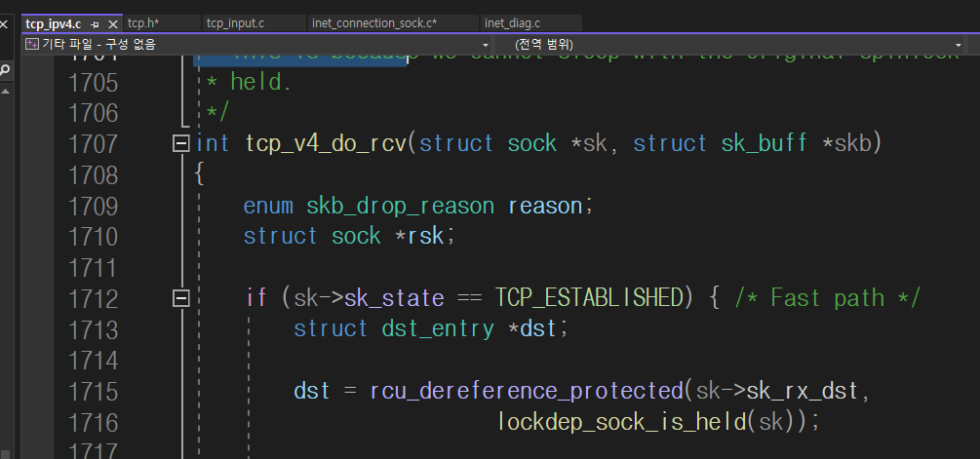Screen dimensions: 980x459
Task: Collapse the tcp_v4_do_rcv function block
Action: 179,144
